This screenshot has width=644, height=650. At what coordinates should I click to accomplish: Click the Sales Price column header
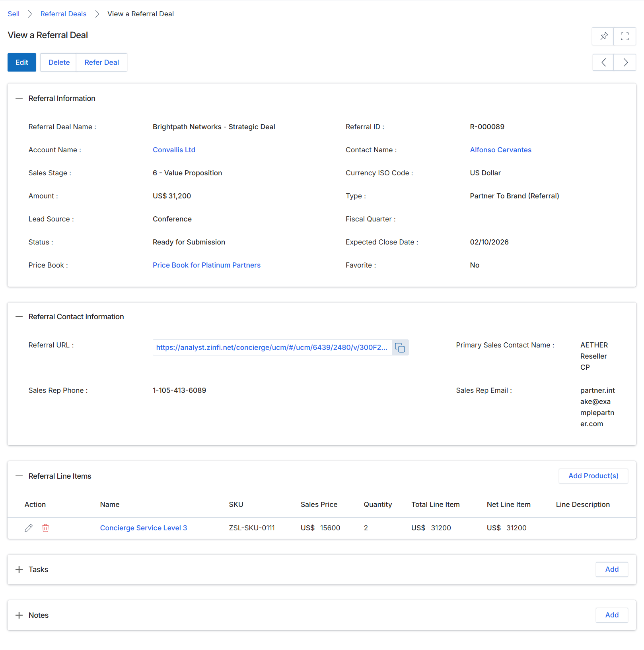pos(319,504)
